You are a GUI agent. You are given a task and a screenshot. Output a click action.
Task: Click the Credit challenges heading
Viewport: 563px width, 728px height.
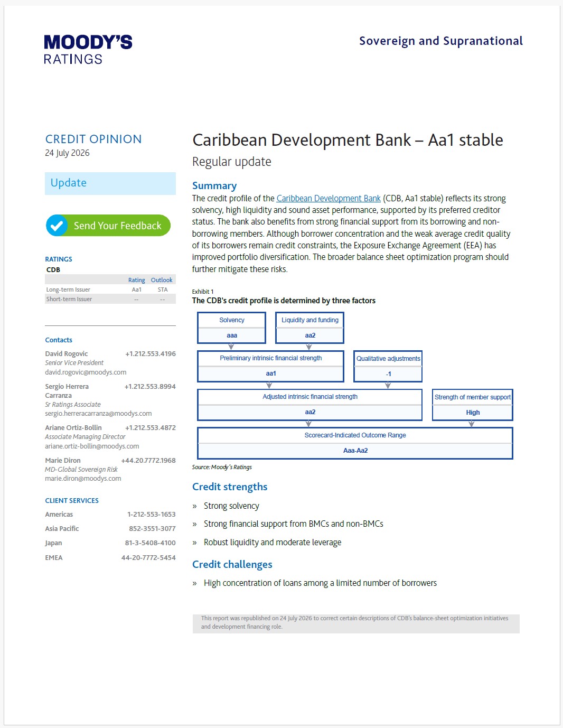pos(232,564)
